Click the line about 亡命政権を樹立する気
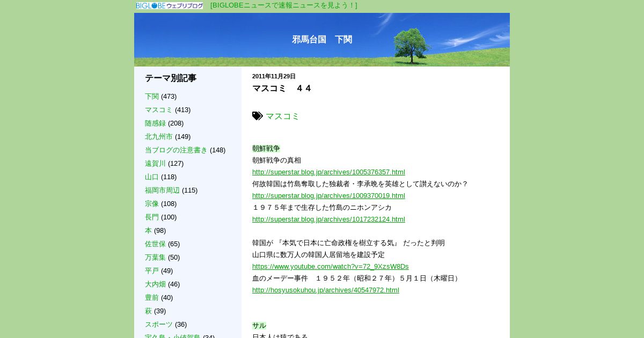 [x=348, y=243]
